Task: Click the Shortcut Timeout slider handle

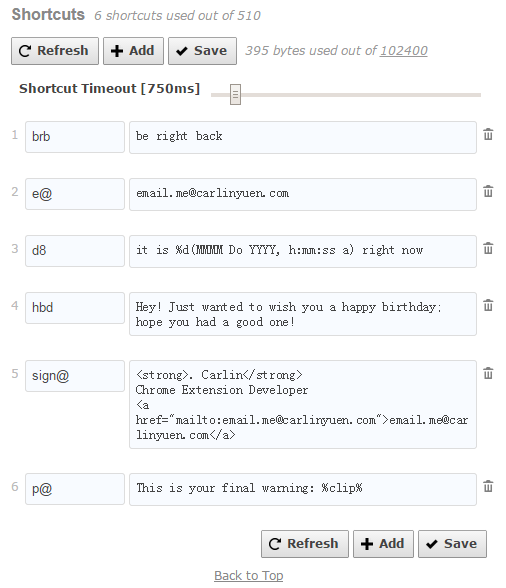Action: click(x=235, y=95)
